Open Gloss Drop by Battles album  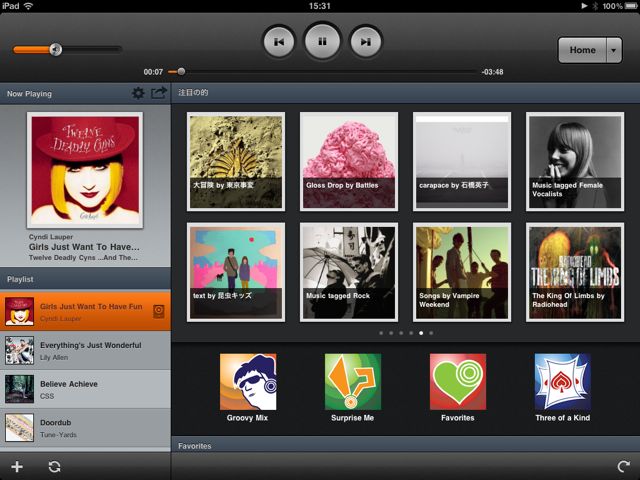tap(349, 162)
